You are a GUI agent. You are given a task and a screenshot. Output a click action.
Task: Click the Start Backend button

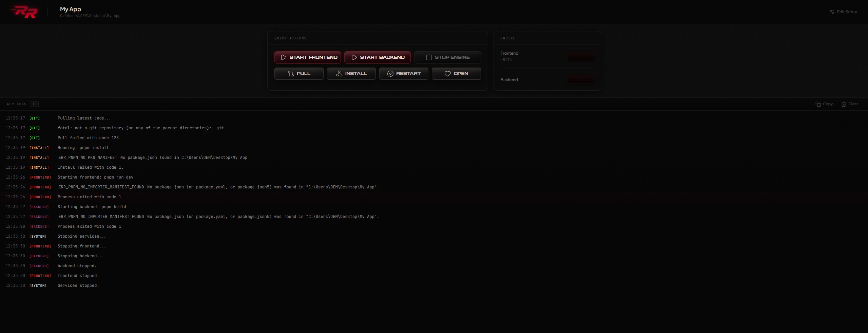point(378,57)
